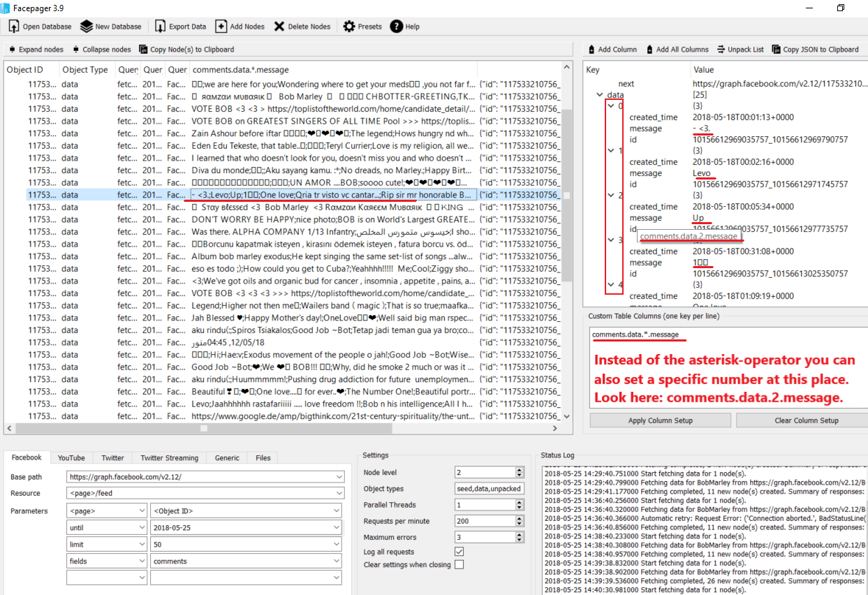Open the 2018-05-25 value dropdown
The image size is (868, 595).
pyautogui.click(x=247, y=528)
